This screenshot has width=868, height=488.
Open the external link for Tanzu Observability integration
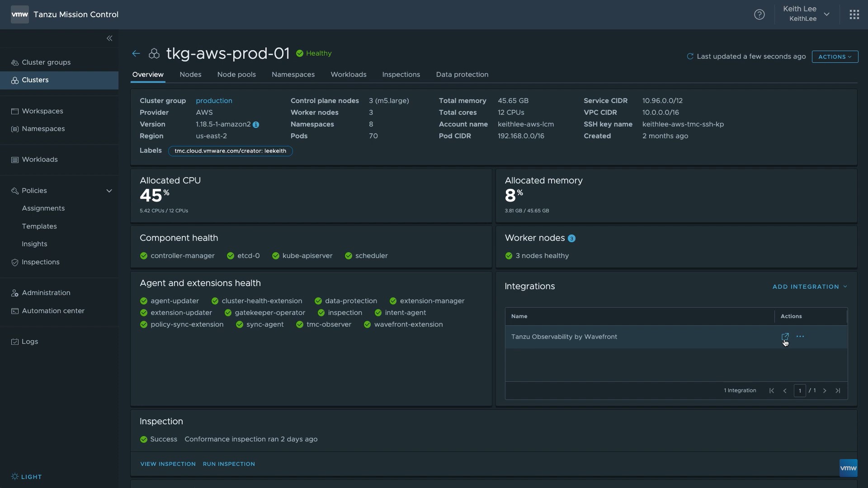tap(785, 337)
